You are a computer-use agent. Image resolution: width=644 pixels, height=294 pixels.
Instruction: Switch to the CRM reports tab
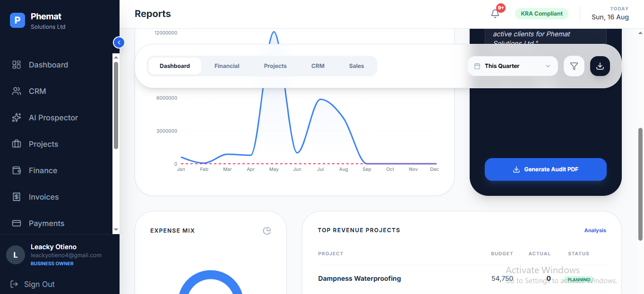pos(318,66)
